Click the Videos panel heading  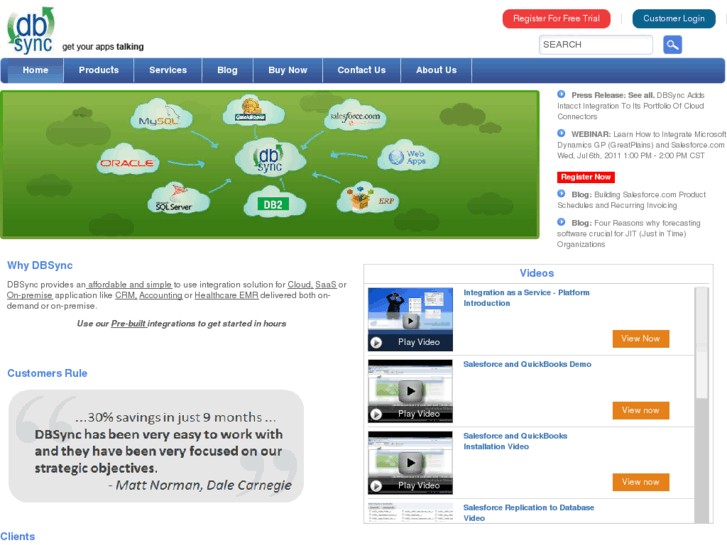536,273
